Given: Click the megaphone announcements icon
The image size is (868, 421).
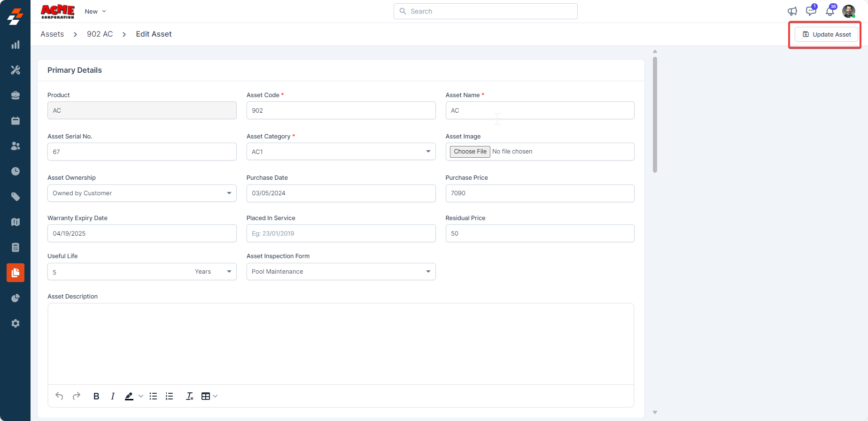Looking at the screenshot, I should click(x=792, y=11).
